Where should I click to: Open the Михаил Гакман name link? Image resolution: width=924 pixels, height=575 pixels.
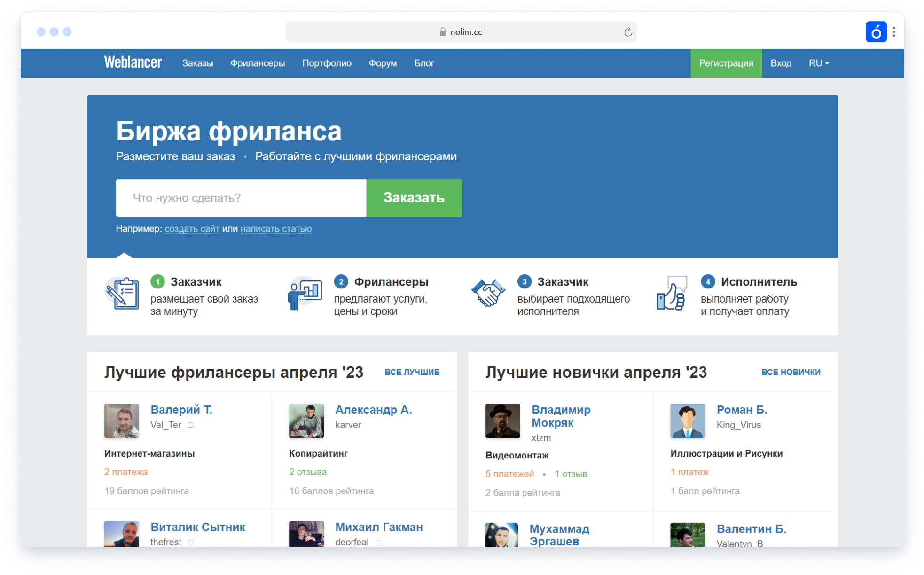point(379,527)
